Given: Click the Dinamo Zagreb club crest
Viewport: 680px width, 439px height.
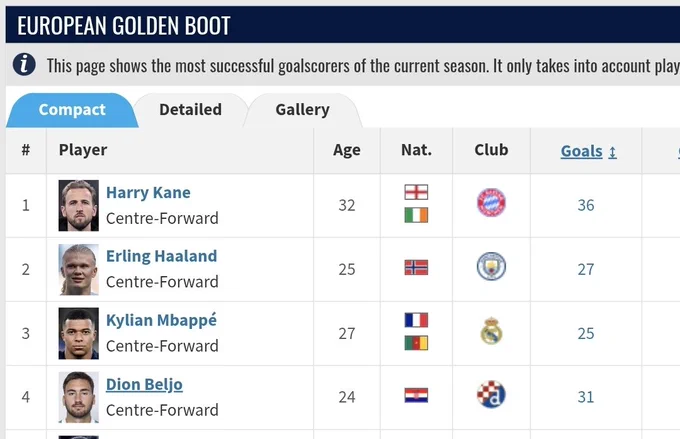Looking at the screenshot, I should [491, 394].
